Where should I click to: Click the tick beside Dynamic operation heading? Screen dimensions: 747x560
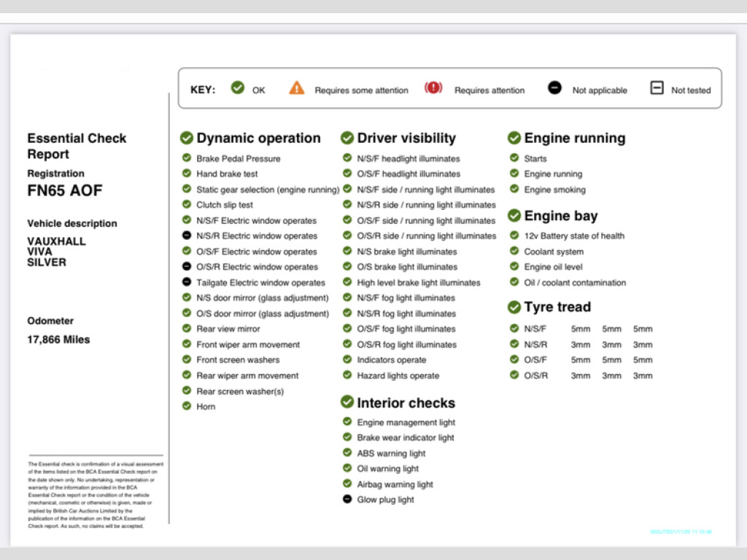(187, 139)
